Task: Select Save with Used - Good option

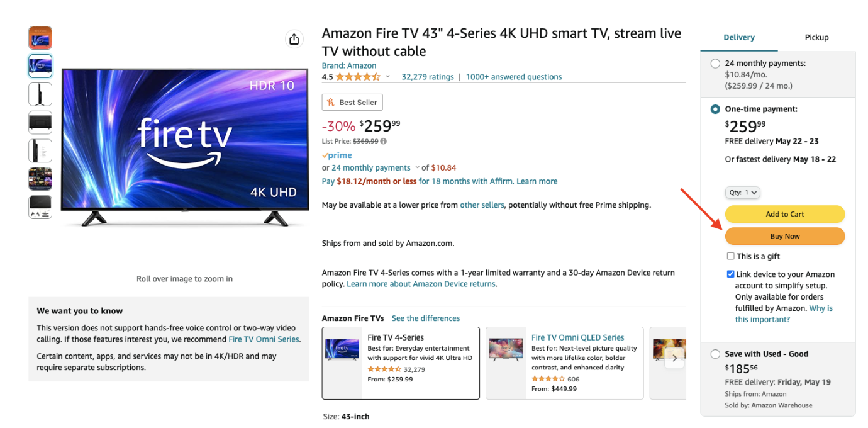Action: click(x=715, y=354)
